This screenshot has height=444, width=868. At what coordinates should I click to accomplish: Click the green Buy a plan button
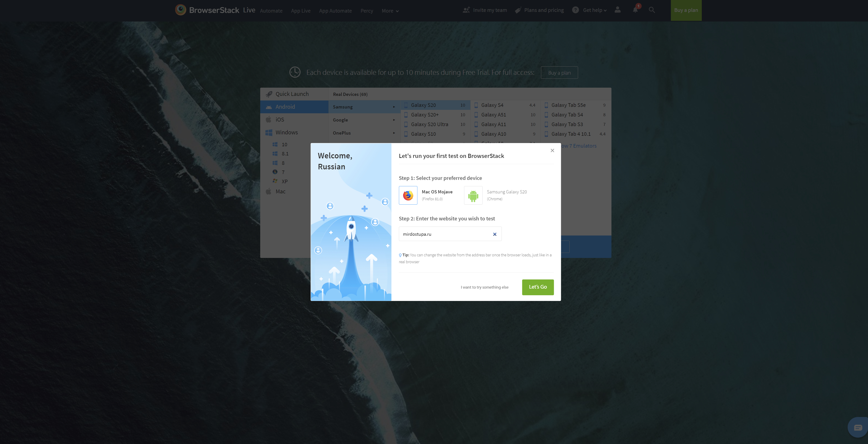pos(686,10)
